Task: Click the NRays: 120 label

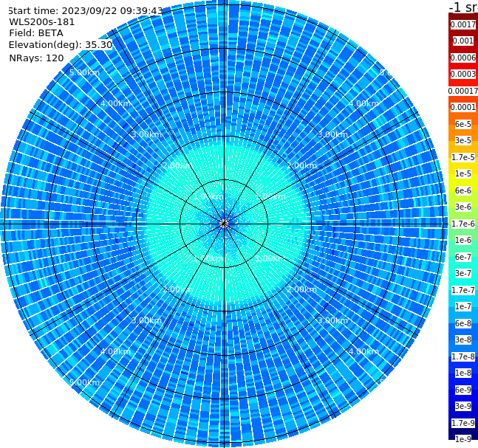Action: click(x=36, y=58)
